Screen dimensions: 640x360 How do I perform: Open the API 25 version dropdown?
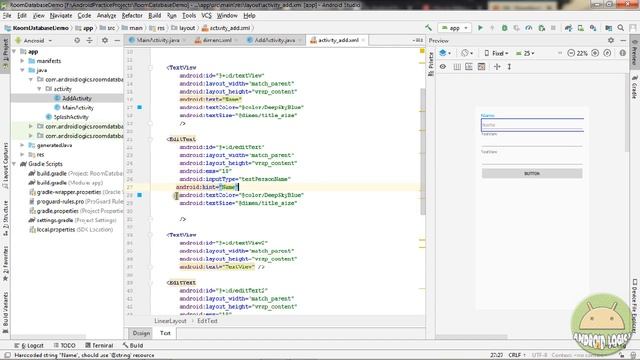[x=525, y=53]
